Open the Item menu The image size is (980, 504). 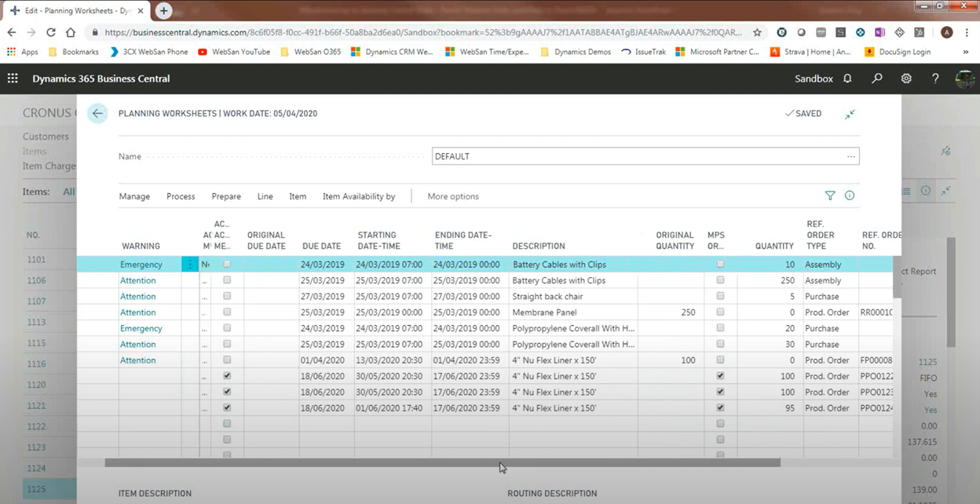click(298, 196)
